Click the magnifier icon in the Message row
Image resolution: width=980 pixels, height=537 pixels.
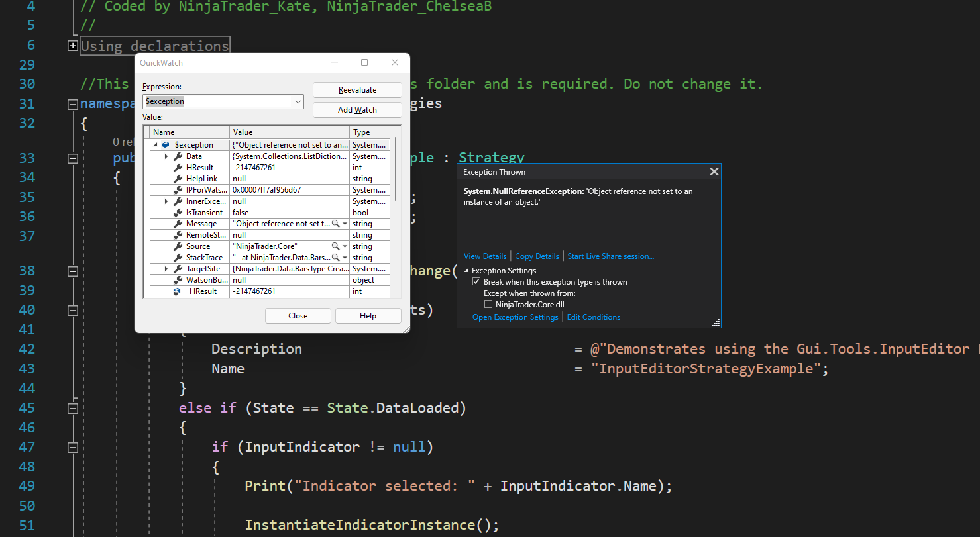[337, 224]
